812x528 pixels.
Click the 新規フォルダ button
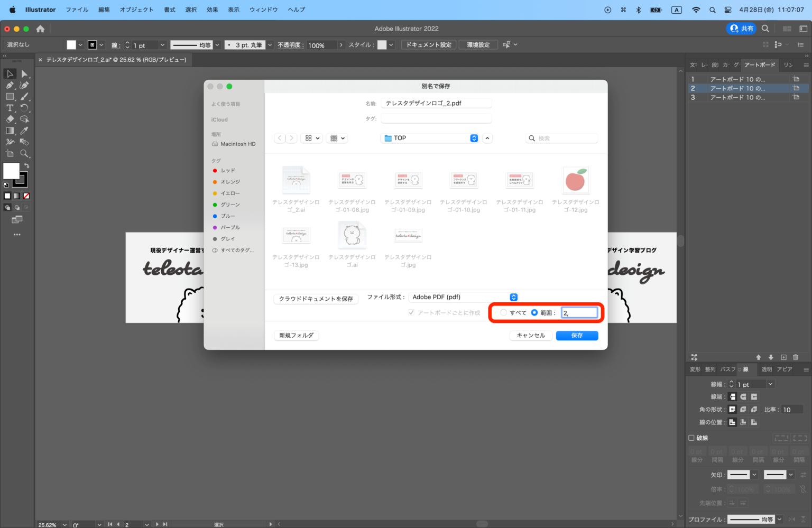[296, 335]
